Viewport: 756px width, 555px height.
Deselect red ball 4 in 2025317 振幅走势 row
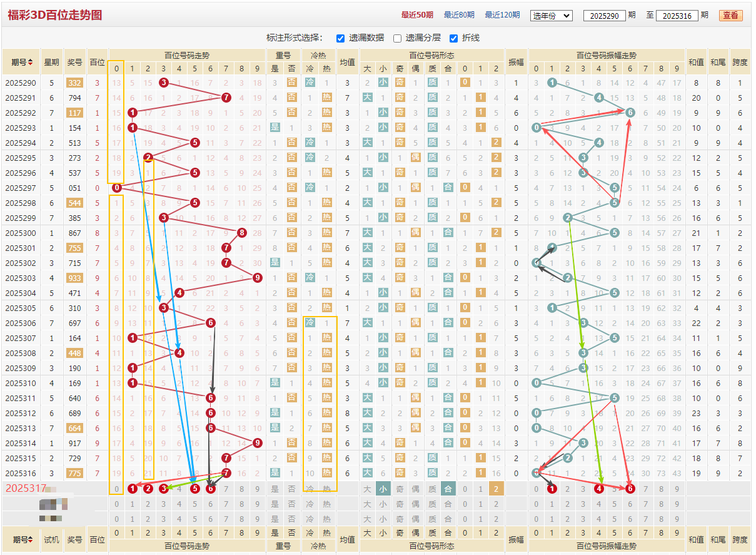[x=599, y=489]
